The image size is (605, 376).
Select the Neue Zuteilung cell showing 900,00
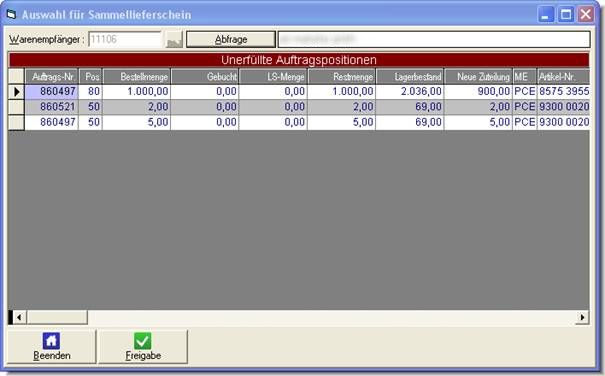pos(478,91)
